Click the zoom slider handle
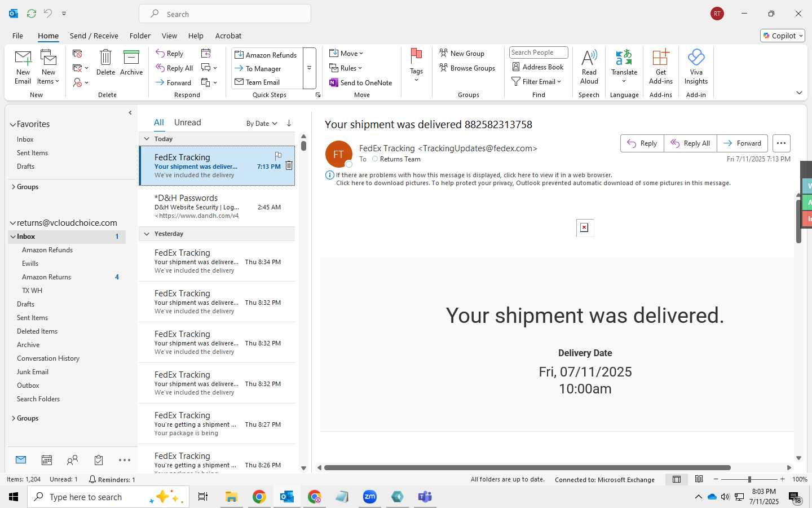812x508 pixels. click(x=749, y=479)
